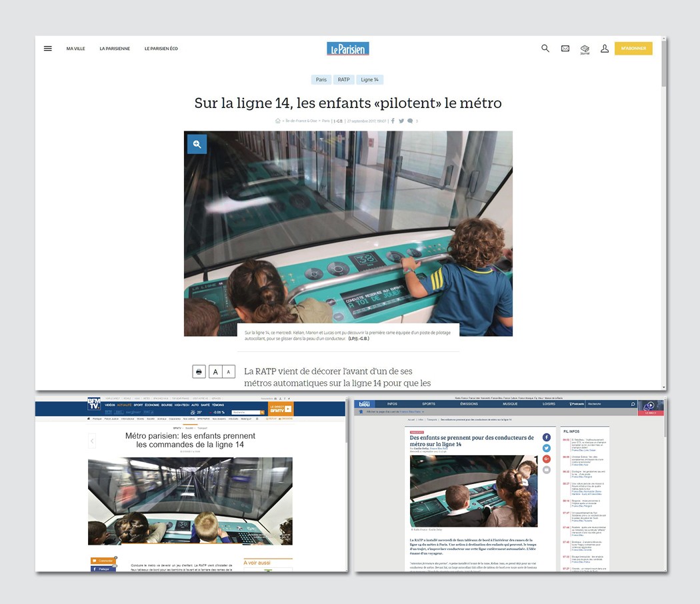The height and width of the screenshot is (604, 700).
Task: Zoom the article photo with magnifier icon
Action: click(197, 144)
